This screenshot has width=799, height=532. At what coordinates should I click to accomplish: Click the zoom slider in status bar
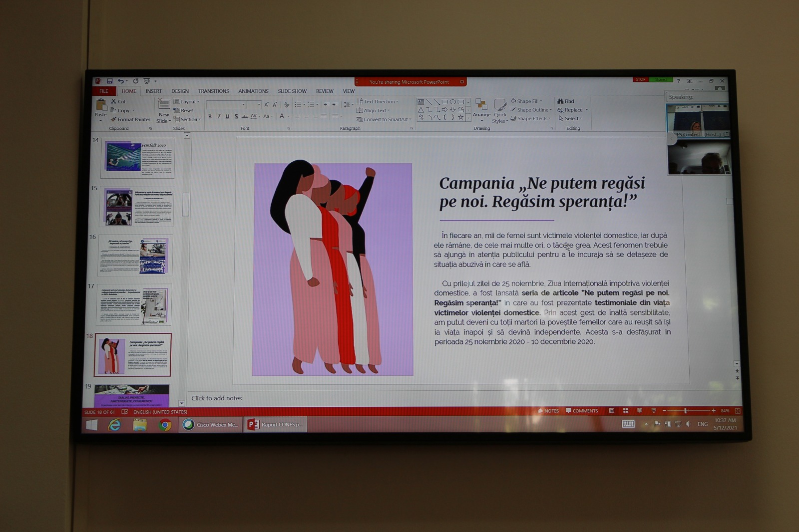click(x=685, y=411)
